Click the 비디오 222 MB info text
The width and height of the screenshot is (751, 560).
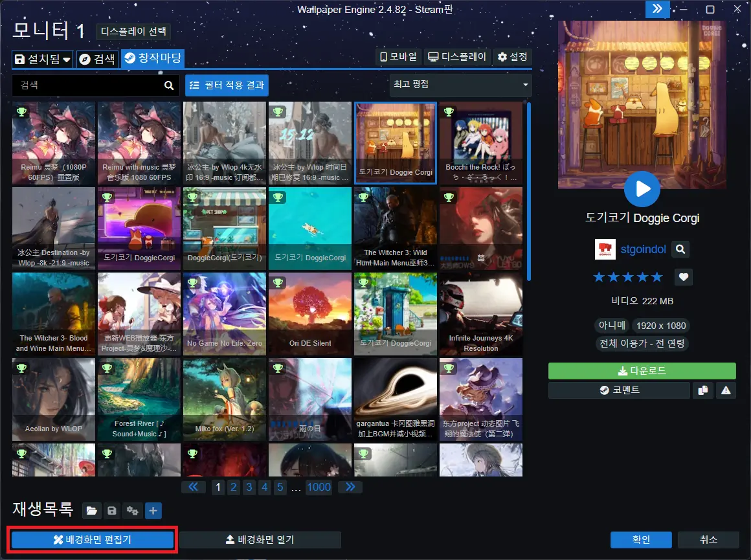642,301
